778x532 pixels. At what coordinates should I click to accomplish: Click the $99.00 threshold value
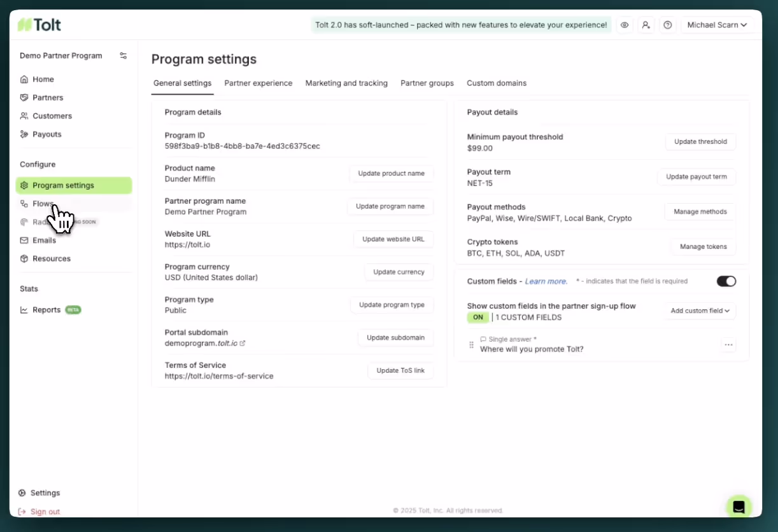[480, 148]
